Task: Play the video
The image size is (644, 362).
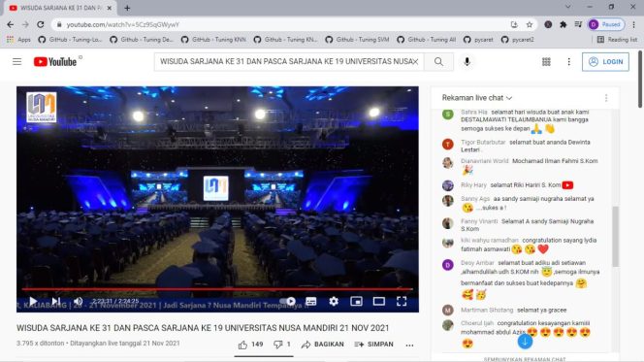Action: point(33,301)
